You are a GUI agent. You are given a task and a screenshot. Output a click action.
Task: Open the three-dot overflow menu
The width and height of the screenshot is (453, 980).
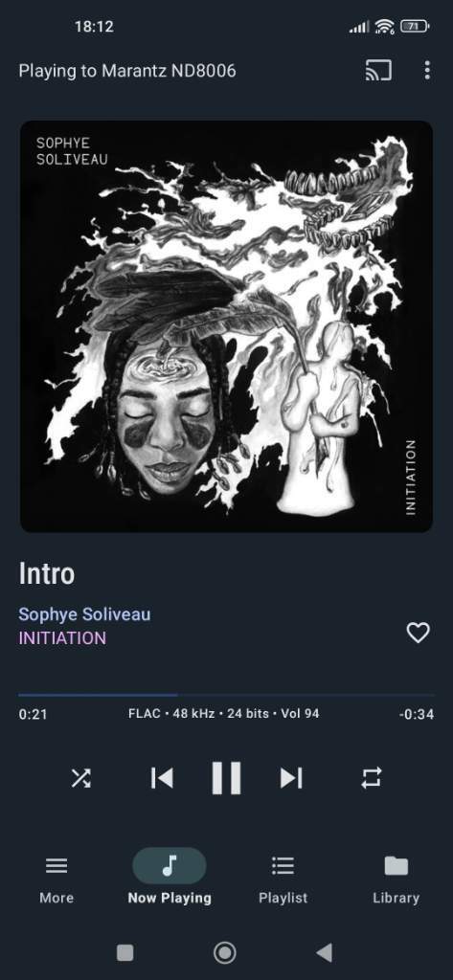click(427, 71)
